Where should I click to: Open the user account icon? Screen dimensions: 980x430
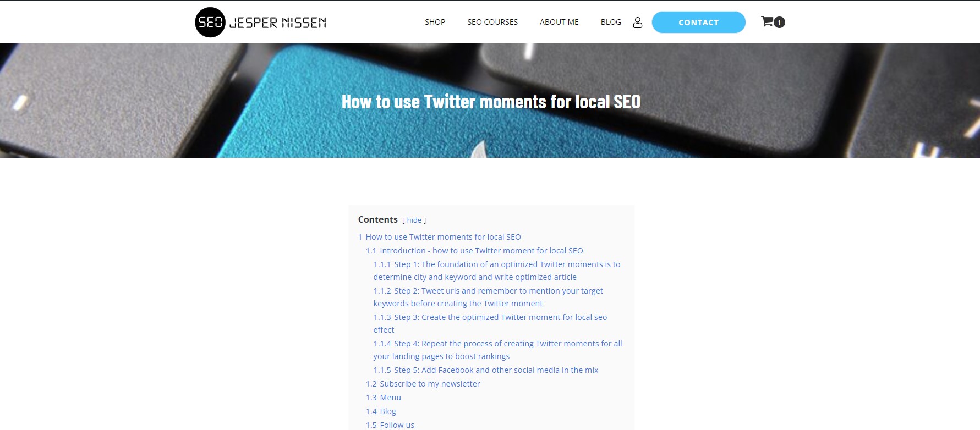pos(638,23)
